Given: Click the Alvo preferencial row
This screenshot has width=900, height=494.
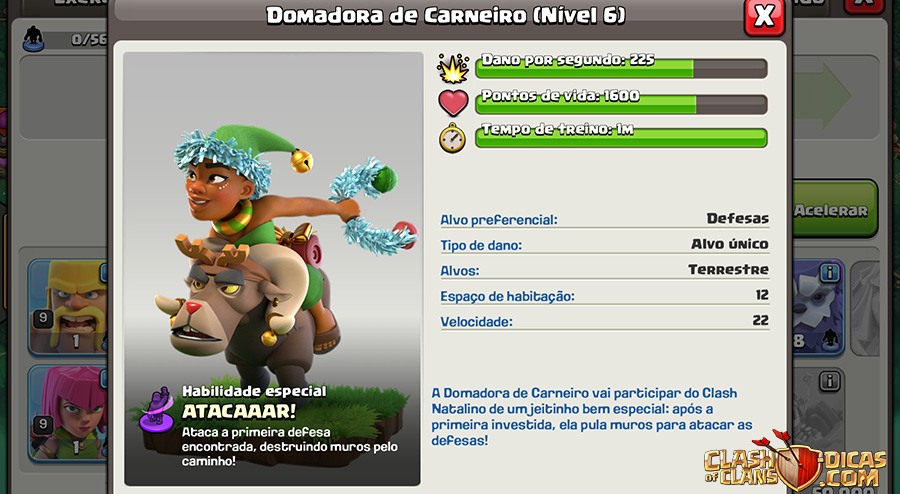Looking at the screenshot, I should 604,219.
